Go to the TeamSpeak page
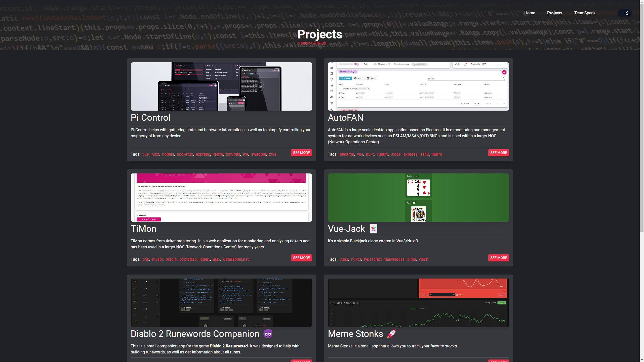The height and width of the screenshot is (362, 644). click(x=585, y=13)
